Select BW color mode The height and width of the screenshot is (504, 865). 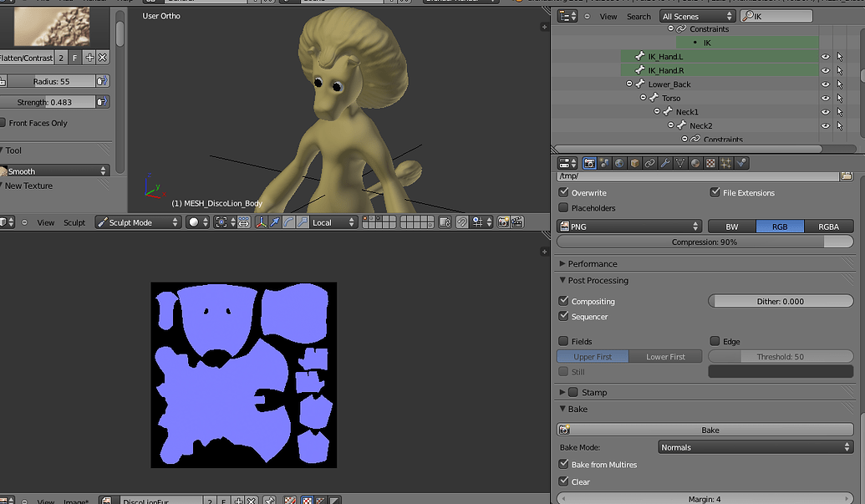[x=732, y=226]
